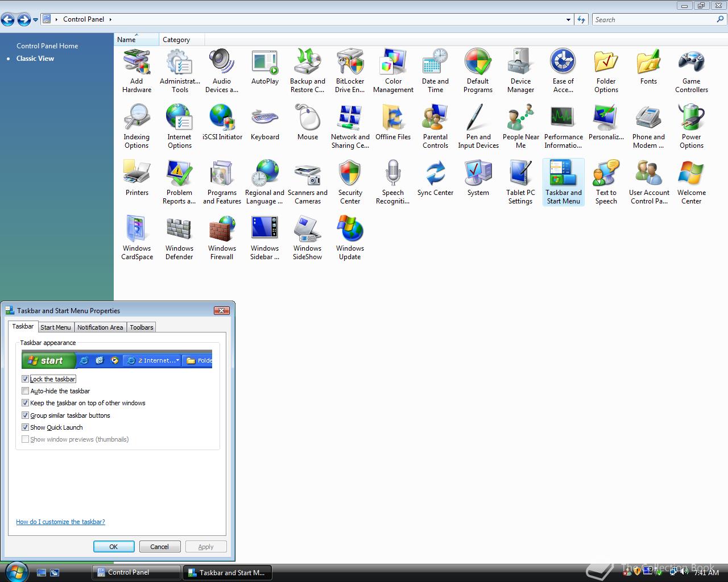Click Cancel in Taskbar properties
The height and width of the screenshot is (582, 728).
tap(160, 547)
